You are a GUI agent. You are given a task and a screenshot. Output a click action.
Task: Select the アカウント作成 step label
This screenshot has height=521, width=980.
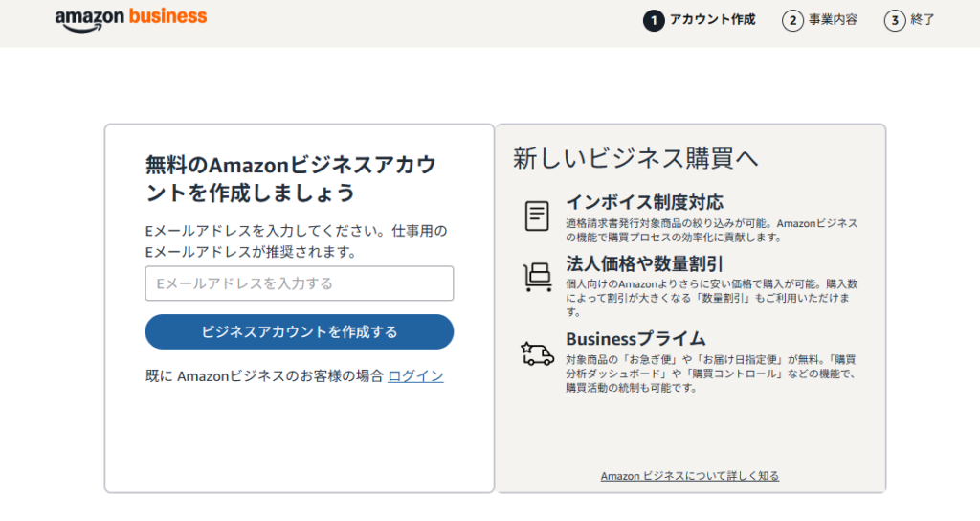pyautogui.click(x=712, y=20)
